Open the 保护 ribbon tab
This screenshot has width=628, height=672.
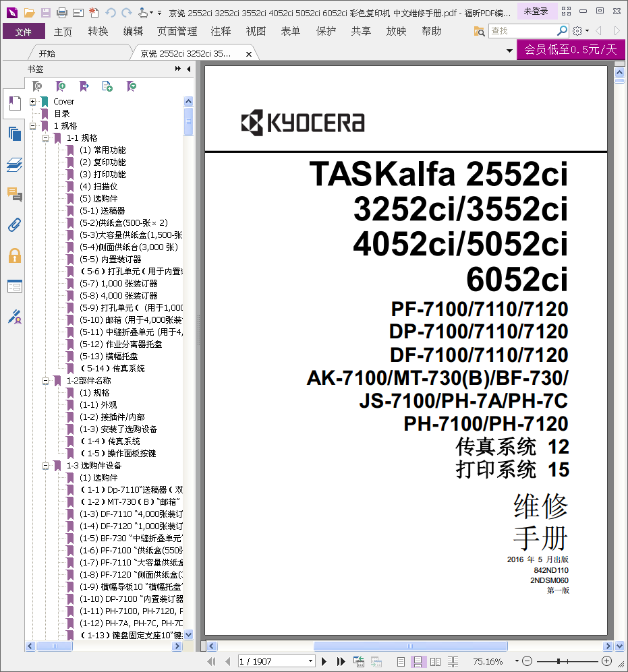pos(326,31)
